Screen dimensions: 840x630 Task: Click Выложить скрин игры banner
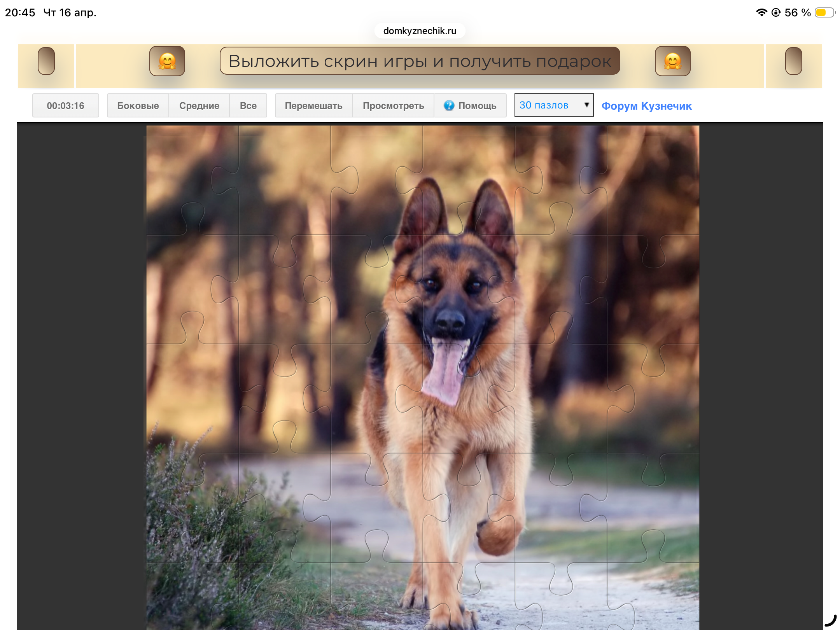tap(420, 61)
